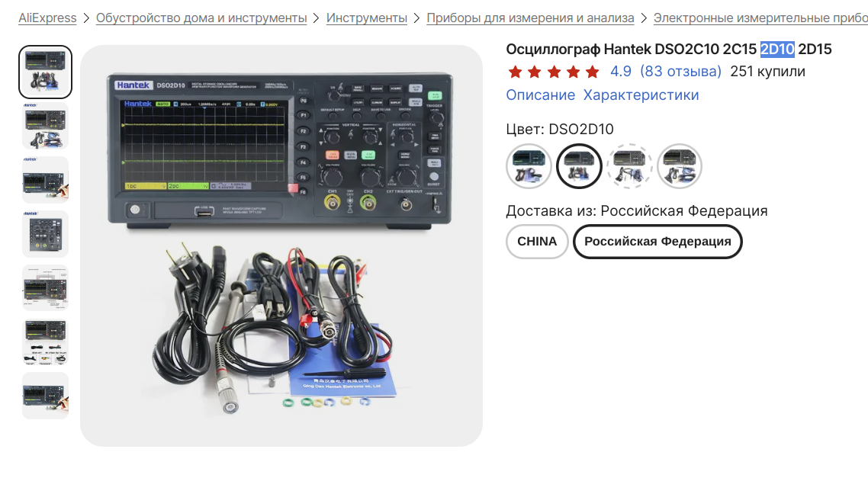Open the 83 отзыва reviews link
Viewport: 868px width, 478px height.
click(x=681, y=72)
